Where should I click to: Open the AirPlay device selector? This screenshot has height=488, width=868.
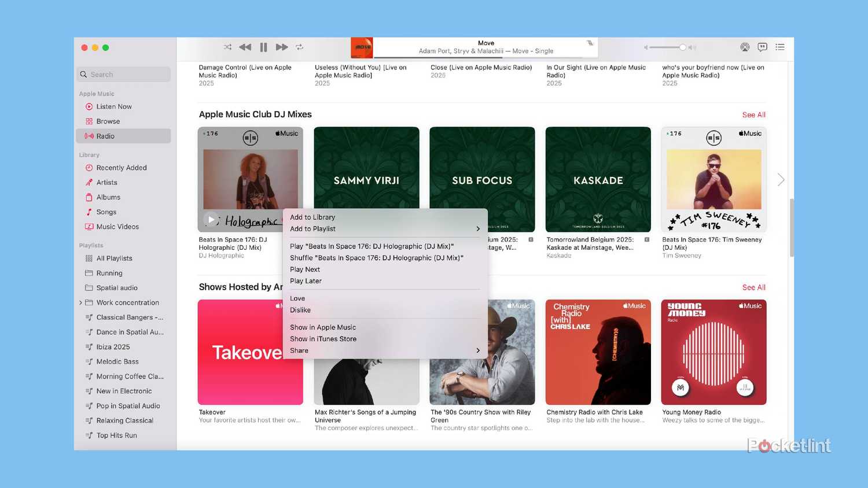745,47
